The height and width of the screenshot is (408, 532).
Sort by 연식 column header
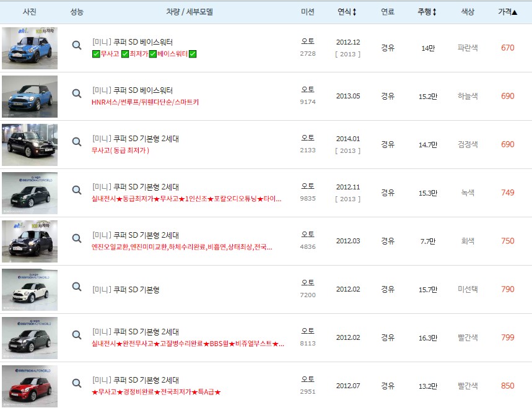(x=347, y=12)
